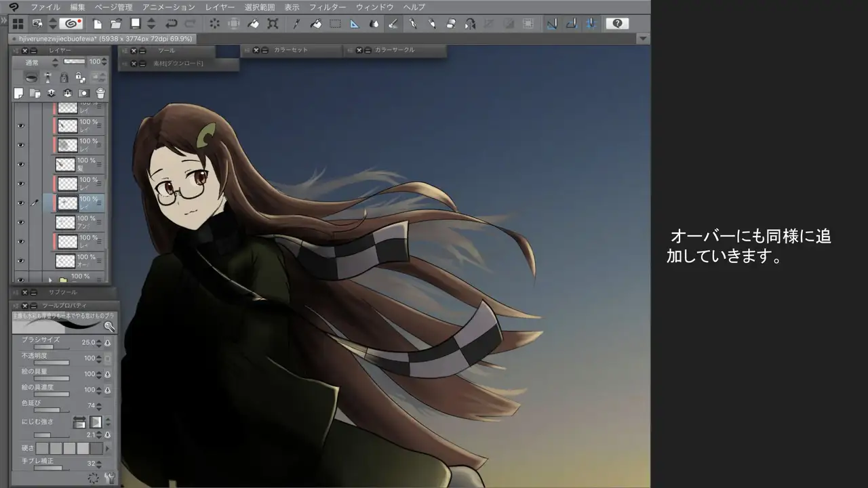868x488 pixels.
Task: Click the Fill paint bucket icon in toolbar
Action: 316,24
